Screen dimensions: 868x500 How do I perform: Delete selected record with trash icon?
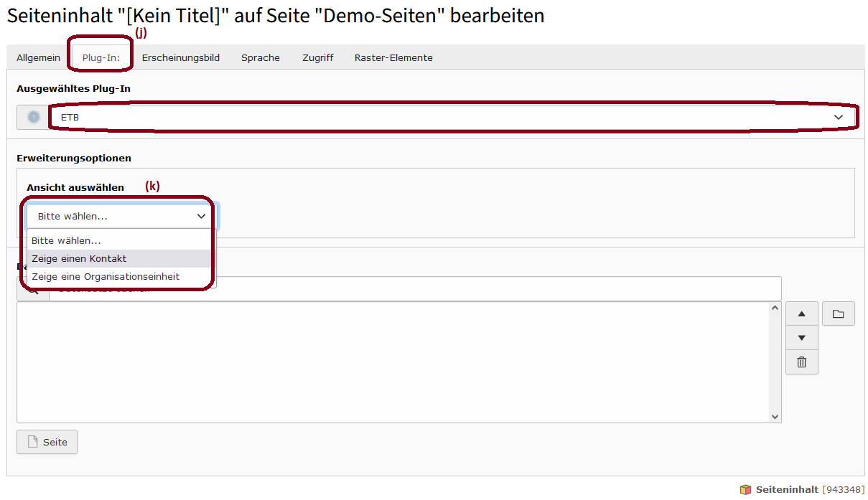(802, 362)
